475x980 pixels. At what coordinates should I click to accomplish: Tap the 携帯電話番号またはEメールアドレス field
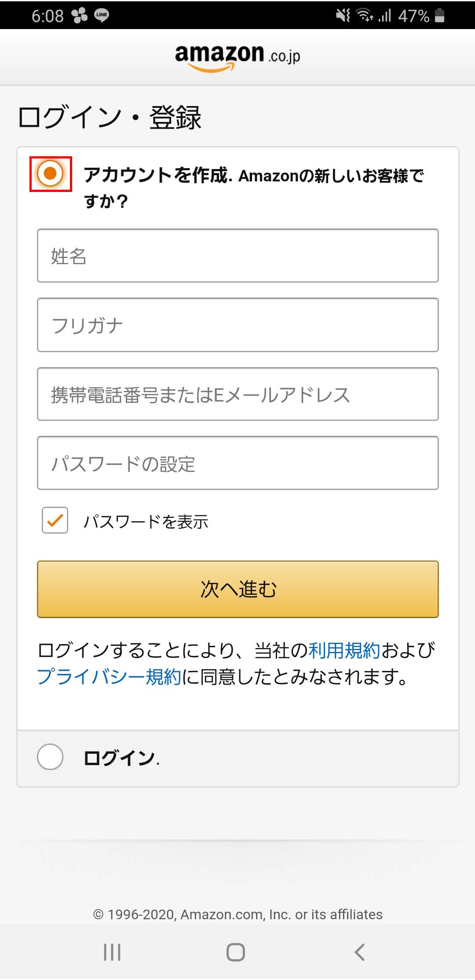tap(237, 394)
